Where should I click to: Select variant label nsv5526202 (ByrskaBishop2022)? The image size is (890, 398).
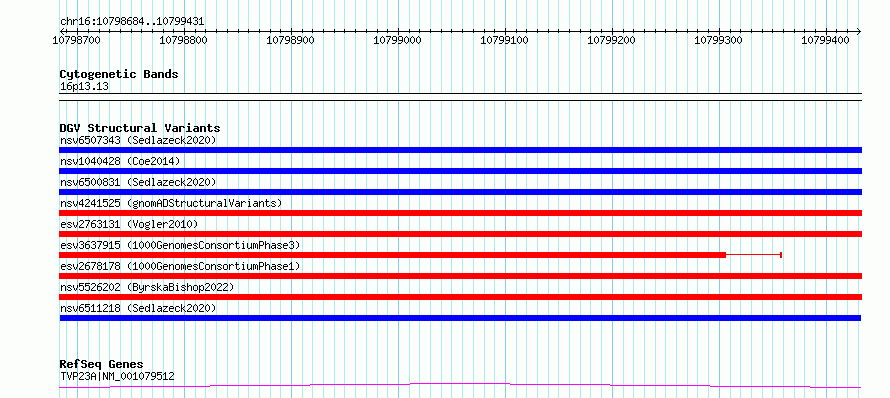coord(147,287)
